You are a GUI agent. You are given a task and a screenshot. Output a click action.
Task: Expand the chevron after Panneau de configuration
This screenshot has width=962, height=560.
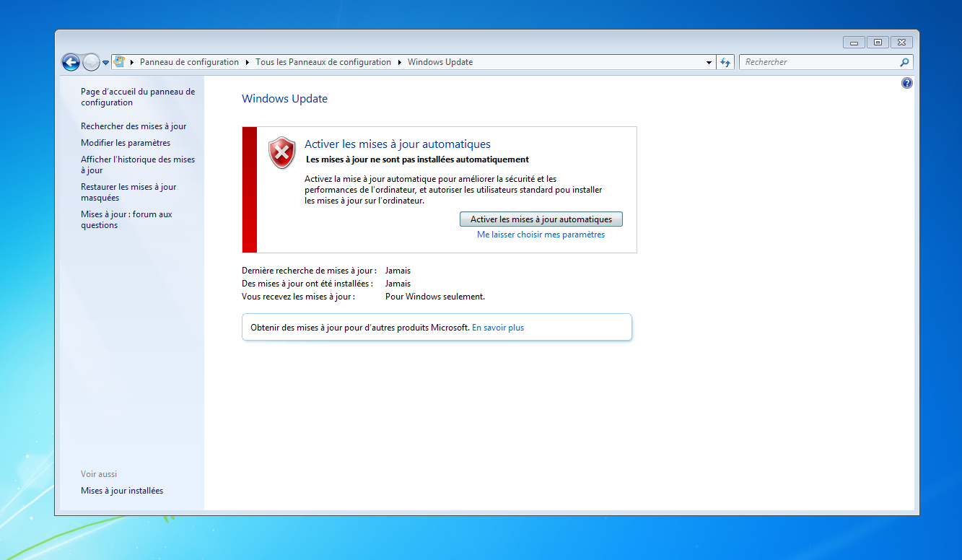[x=248, y=62]
